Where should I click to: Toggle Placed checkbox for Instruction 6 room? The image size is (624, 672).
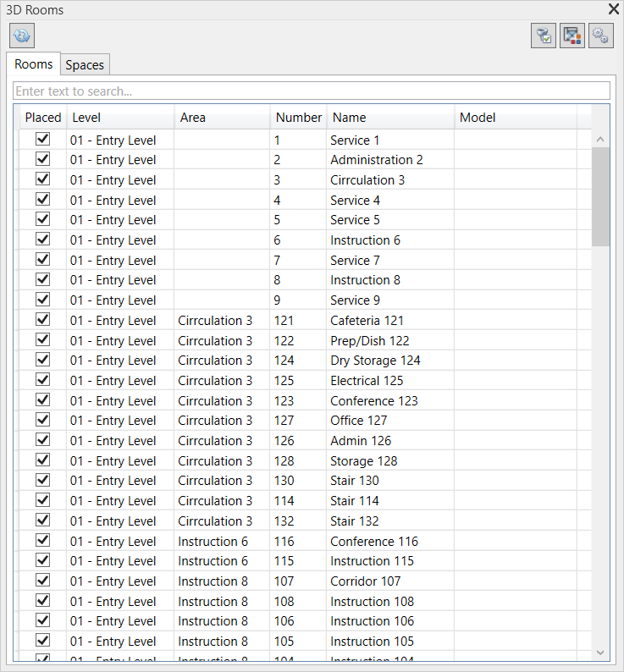tap(43, 240)
